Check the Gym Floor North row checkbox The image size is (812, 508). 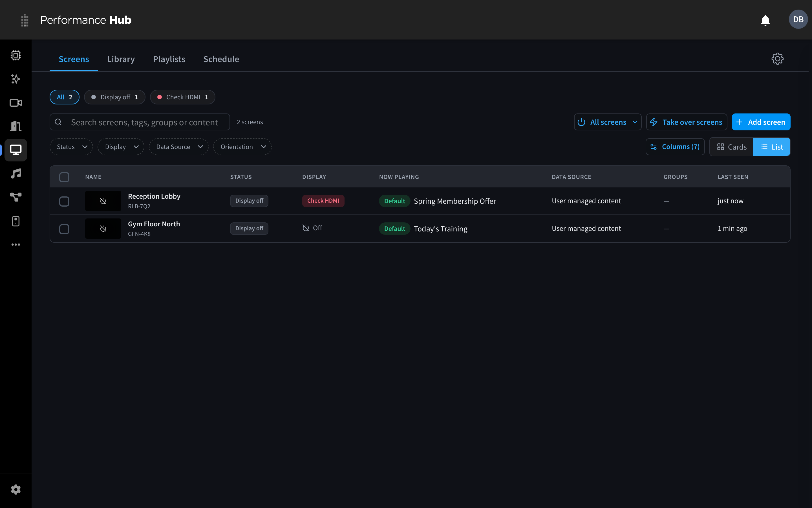[64, 229]
